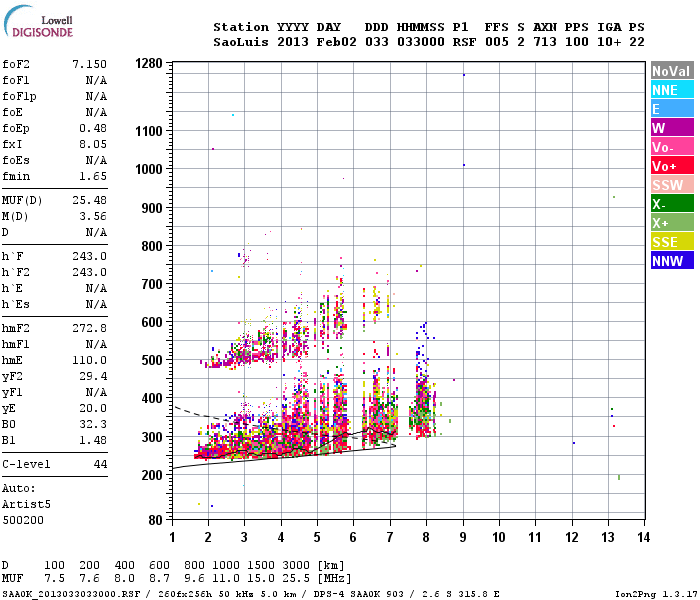700x600 pixels.
Task: Select the X+ light green swatch
Action: pyautogui.click(x=672, y=223)
